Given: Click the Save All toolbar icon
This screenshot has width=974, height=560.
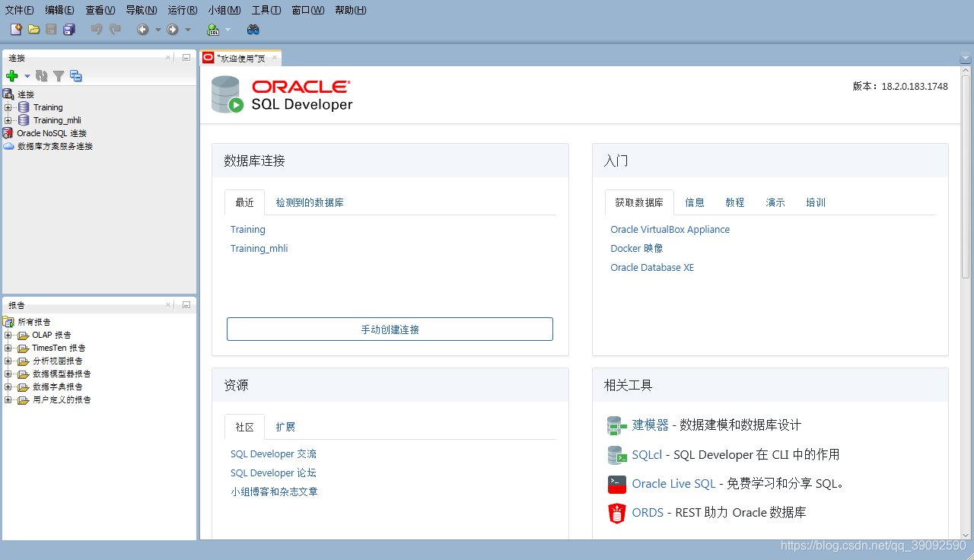Looking at the screenshot, I should pos(69,28).
